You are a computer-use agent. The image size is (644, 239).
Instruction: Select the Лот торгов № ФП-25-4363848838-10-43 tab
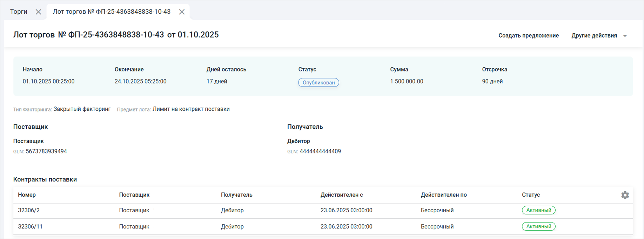click(112, 12)
